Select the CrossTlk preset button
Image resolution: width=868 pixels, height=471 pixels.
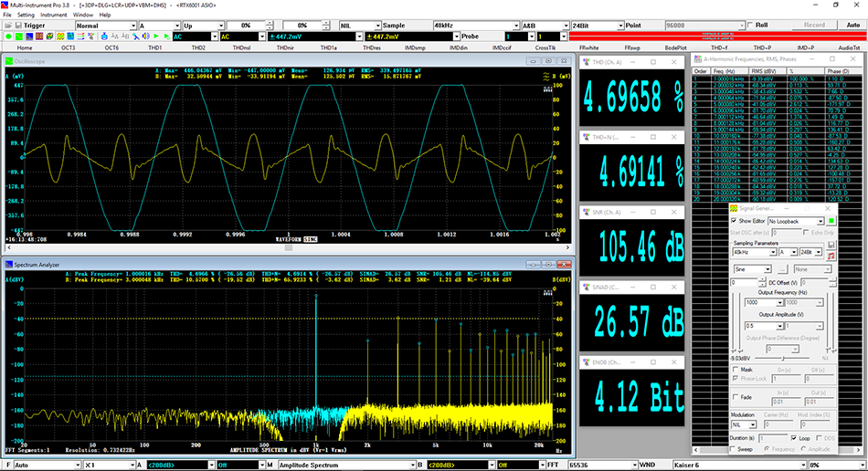545,47
